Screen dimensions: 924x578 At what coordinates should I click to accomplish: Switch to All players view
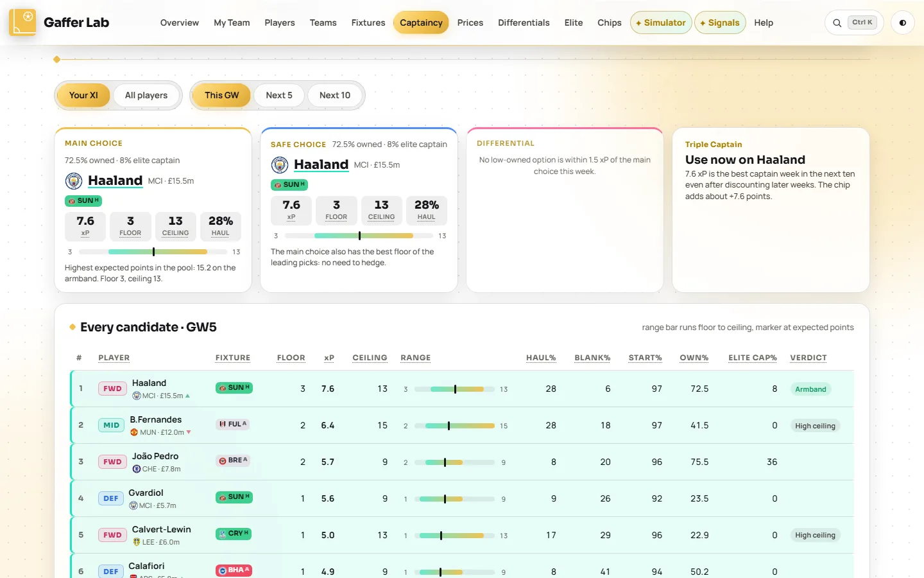[146, 96]
